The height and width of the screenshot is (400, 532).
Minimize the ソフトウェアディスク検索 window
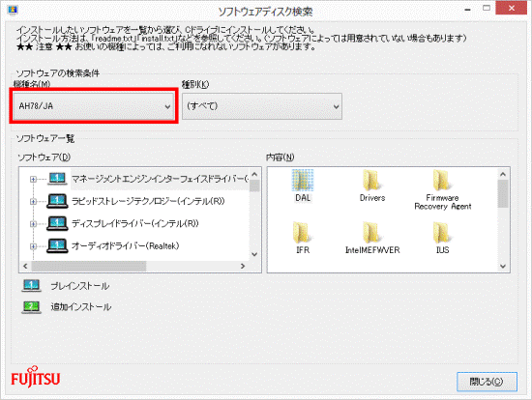(467, 10)
